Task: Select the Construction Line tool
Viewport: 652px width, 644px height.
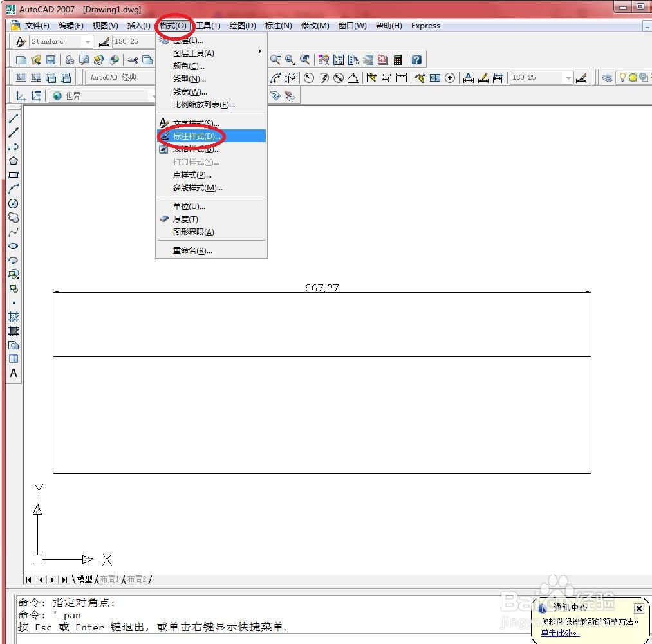Action: (x=14, y=133)
